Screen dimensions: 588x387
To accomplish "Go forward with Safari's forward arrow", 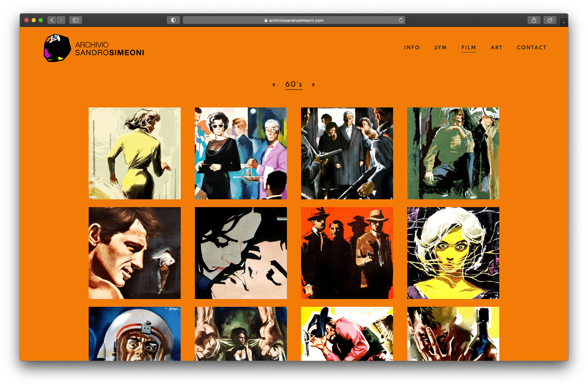I will 61,20.
